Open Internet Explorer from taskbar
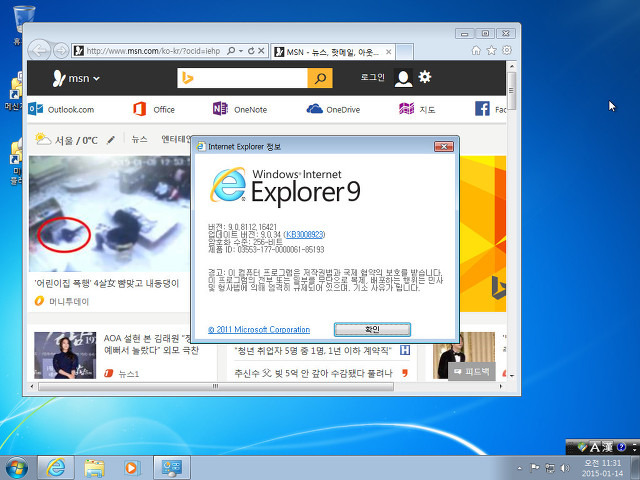Image resolution: width=640 pixels, height=480 pixels. [x=56, y=468]
